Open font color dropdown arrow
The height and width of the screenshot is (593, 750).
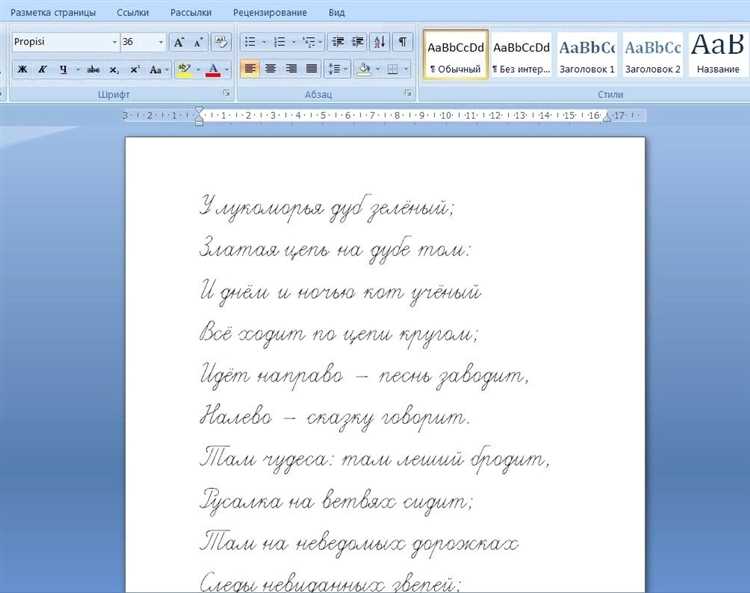point(227,70)
